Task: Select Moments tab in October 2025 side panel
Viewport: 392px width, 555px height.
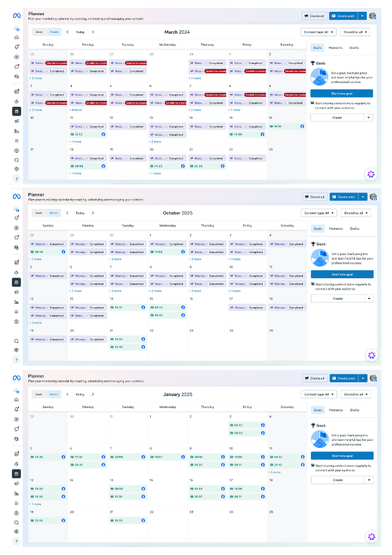Action: [336, 229]
